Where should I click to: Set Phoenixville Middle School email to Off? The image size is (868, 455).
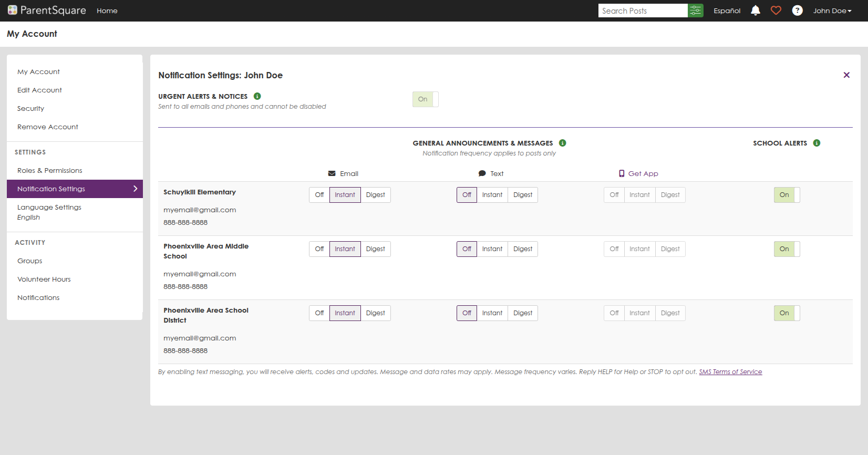pyautogui.click(x=319, y=249)
